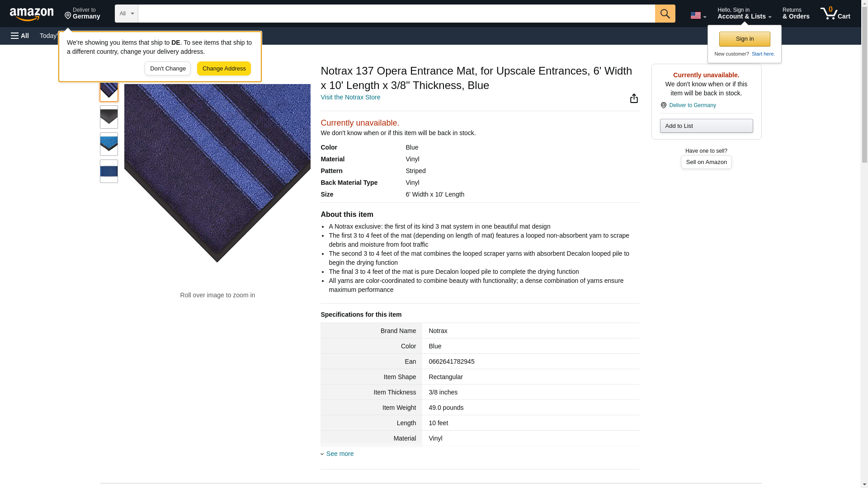Click the share icon near product title
The height and width of the screenshot is (488, 868).
[634, 99]
